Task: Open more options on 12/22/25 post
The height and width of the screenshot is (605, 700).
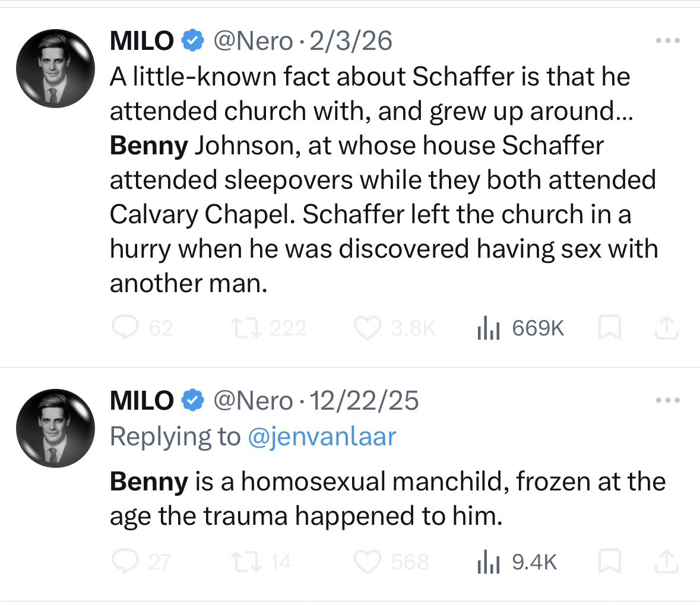Action: [x=667, y=400]
